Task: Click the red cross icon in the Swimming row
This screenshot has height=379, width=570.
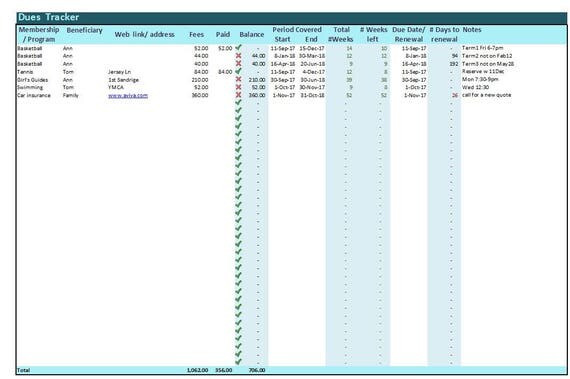Action: 238,87
